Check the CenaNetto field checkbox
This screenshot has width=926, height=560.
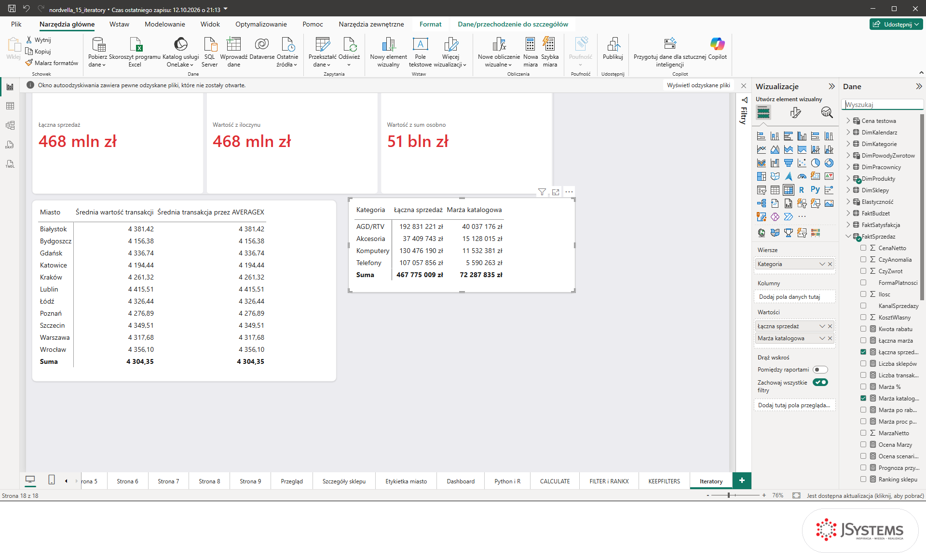pyautogui.click(x=863, y=248)
